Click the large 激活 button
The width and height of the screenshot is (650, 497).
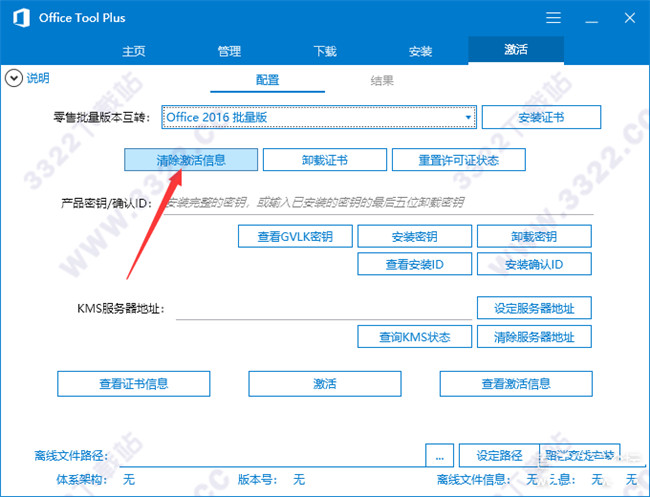point(325,384)
